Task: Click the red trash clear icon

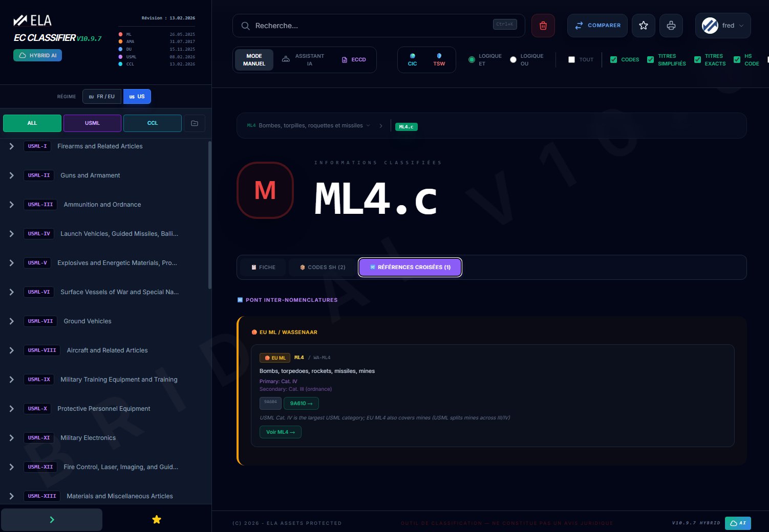Action: pos(543,26)
